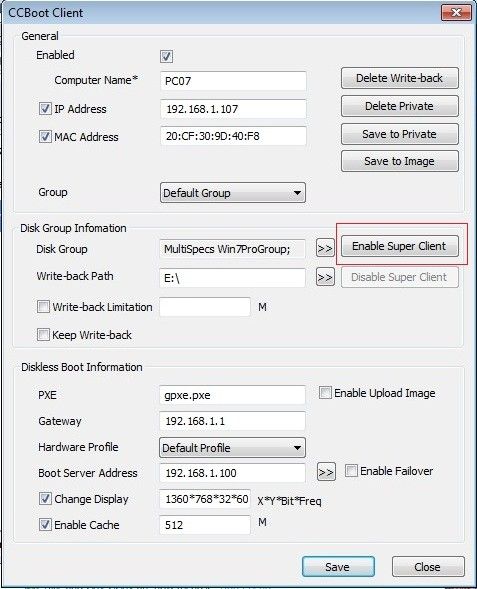Image resolution: width=477 pixels, height=589 pixels.
Task: Tick the Enable Upload Image checkbox
Action: (325, 393)
